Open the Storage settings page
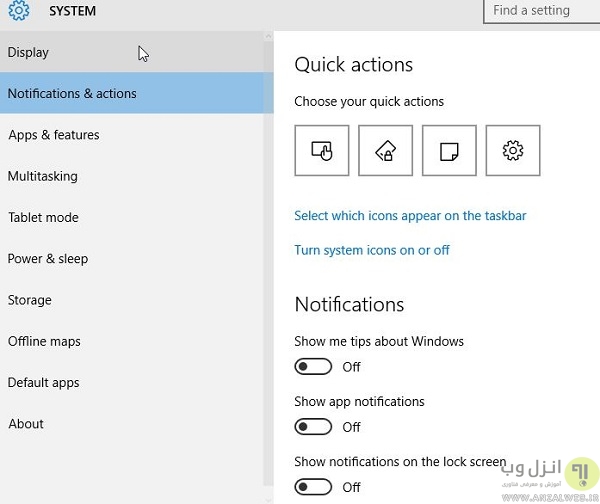Viewport: 600px width, 504px height. (x=30, y=300)
